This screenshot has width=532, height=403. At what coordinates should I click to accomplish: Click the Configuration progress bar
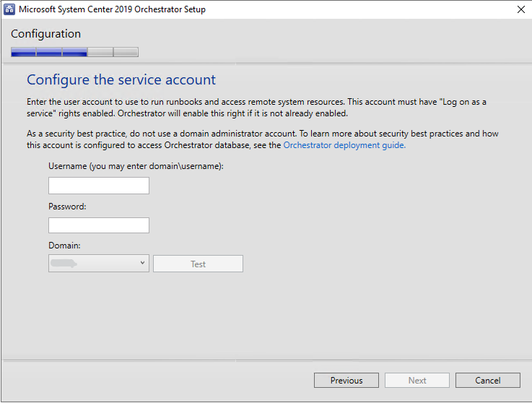click(74, 52)
